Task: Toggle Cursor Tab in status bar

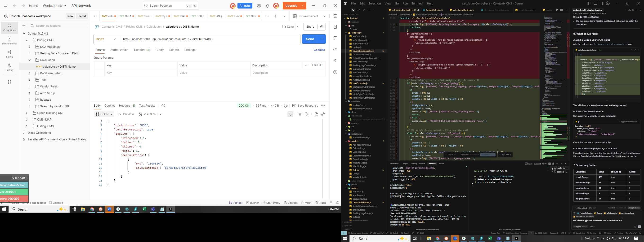Action: 495,233
